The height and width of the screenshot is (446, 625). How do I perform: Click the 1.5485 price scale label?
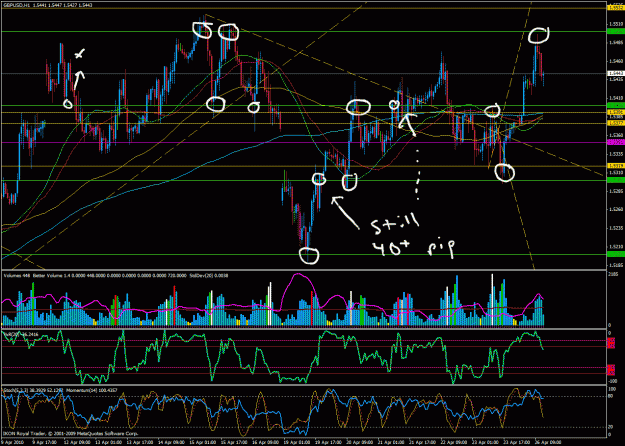(615, 42)
